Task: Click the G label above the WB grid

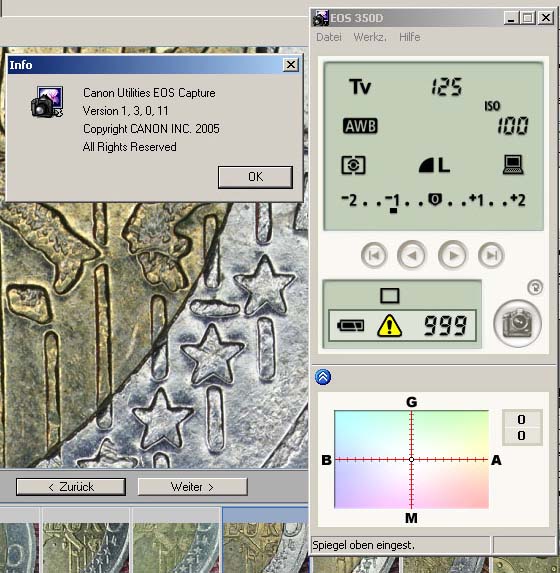Action: point(412,402)
